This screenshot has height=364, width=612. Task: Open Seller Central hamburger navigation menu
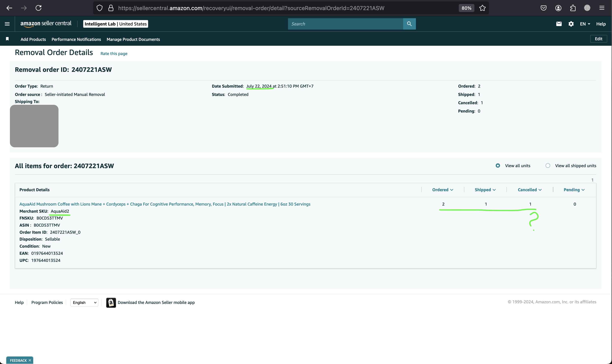[7, 24]
